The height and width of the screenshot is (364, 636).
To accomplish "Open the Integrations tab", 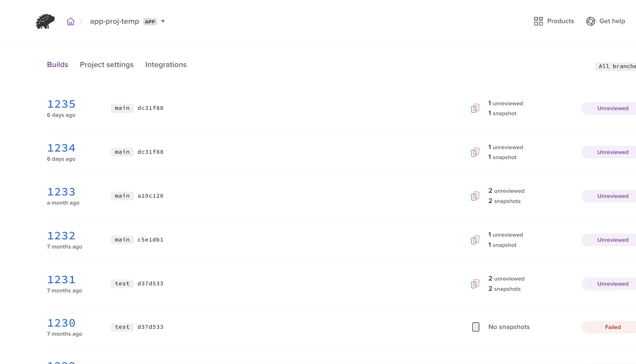I will coord(166,65).
